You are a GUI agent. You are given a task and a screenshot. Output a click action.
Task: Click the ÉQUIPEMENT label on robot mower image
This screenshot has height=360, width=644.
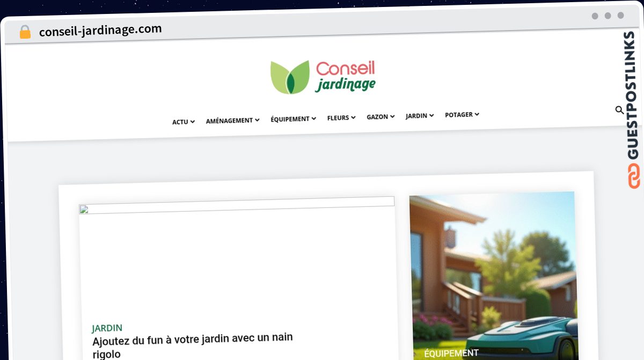(x=451, y=353)
